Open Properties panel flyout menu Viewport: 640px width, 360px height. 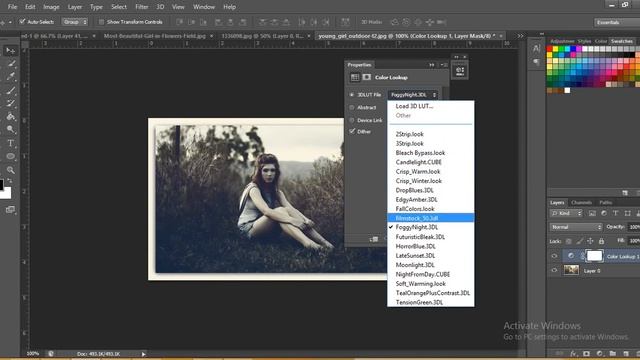coord(444,65)
